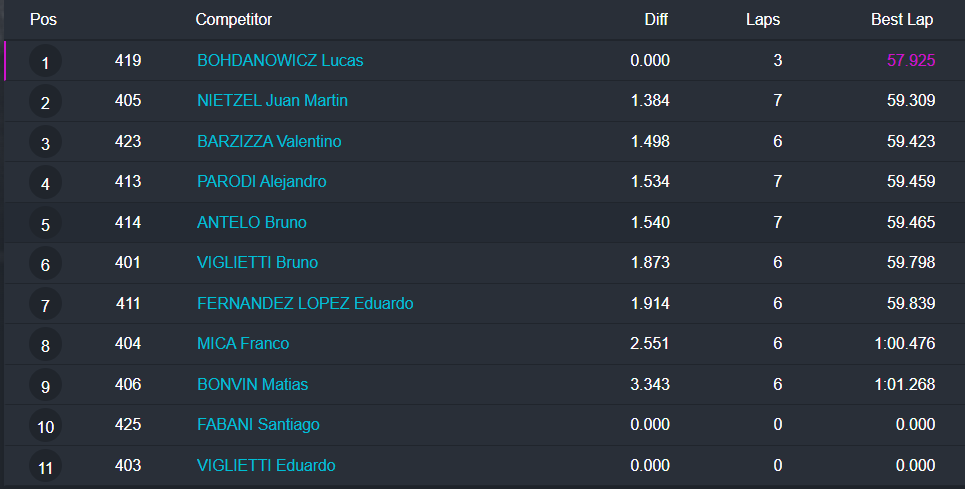Click the position 2 circle badge
This screenshot has height=489, width=965.
[x=45, y=103]
